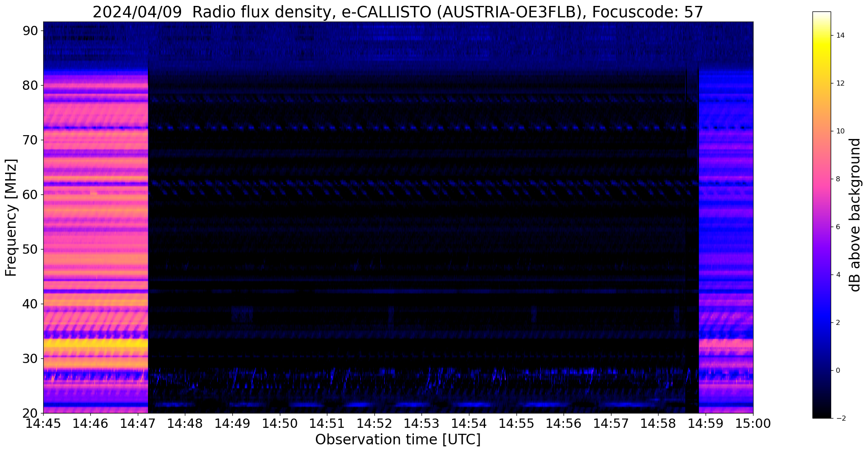This screenshot has width=868, height=452.
Task: Click the 14:51 time tick label
Action: pyautogui.click(x=327, y=423)
